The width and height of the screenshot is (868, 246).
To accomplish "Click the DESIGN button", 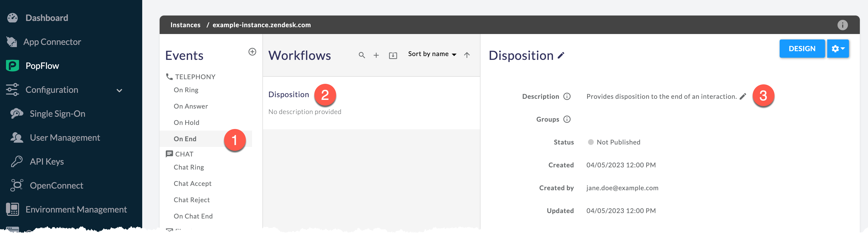I will (x=802, y=48).
